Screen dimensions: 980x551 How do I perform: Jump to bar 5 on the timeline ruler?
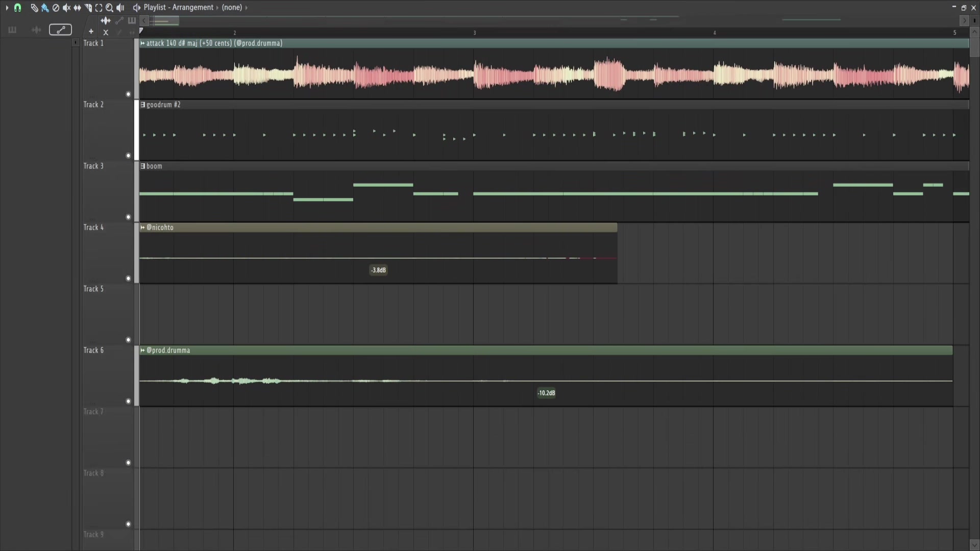click(954, 33)
